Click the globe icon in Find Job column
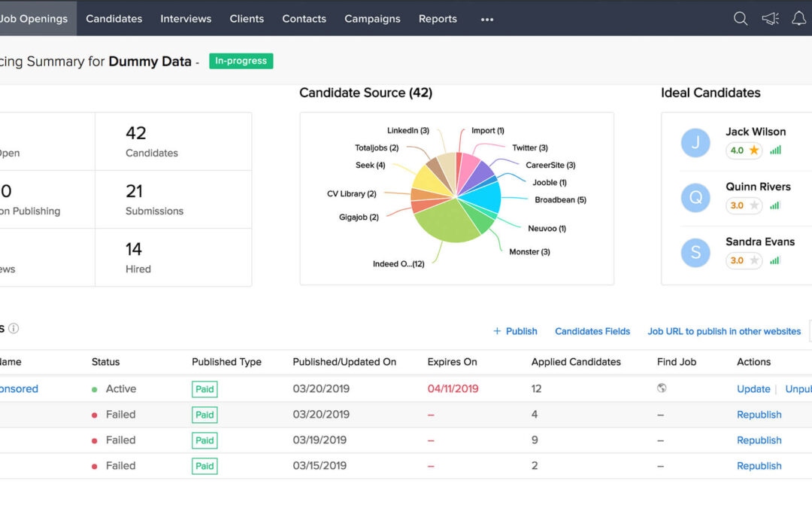This screenshot has height=508, width=812. click(662, 388)
